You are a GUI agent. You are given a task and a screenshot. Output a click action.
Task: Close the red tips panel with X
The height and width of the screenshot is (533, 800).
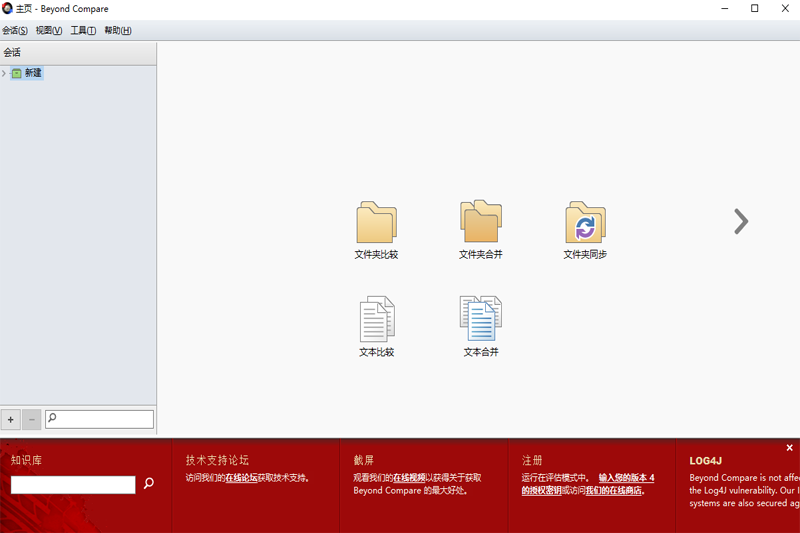click(x=789, y=448)
